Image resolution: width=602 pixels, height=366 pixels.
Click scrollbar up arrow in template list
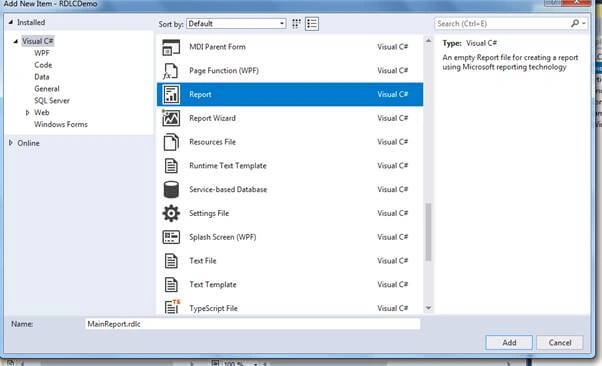[x=428, y=40]
